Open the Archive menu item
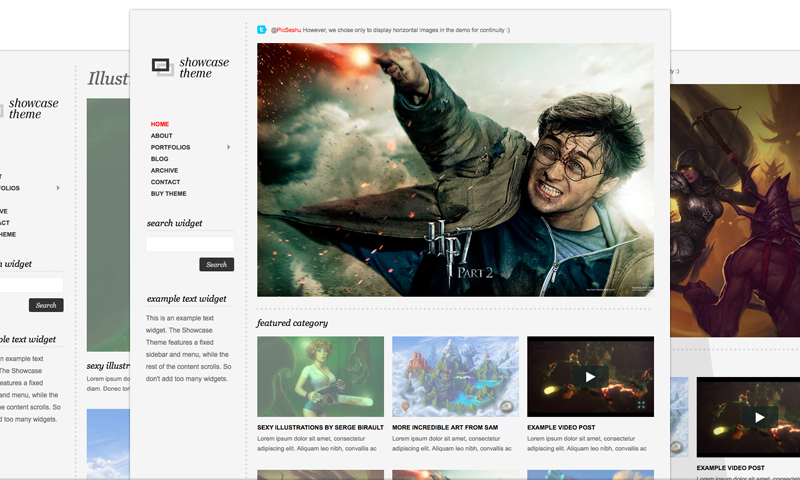 pyautogui.click(x=164, y=170)
